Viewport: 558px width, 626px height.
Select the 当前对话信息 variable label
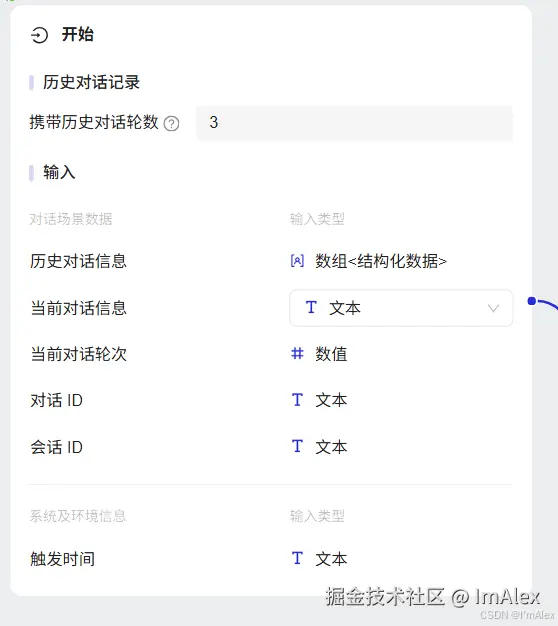coord(79,308)
